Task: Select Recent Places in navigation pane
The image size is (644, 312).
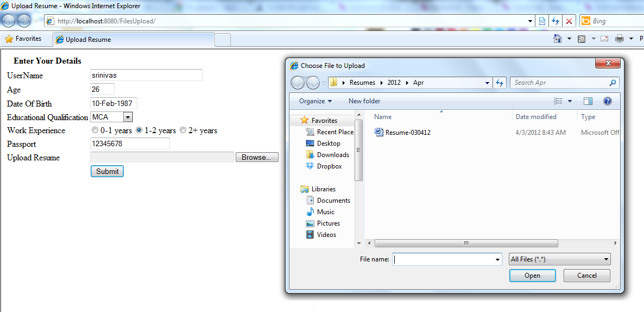Action: coord(330,132)
